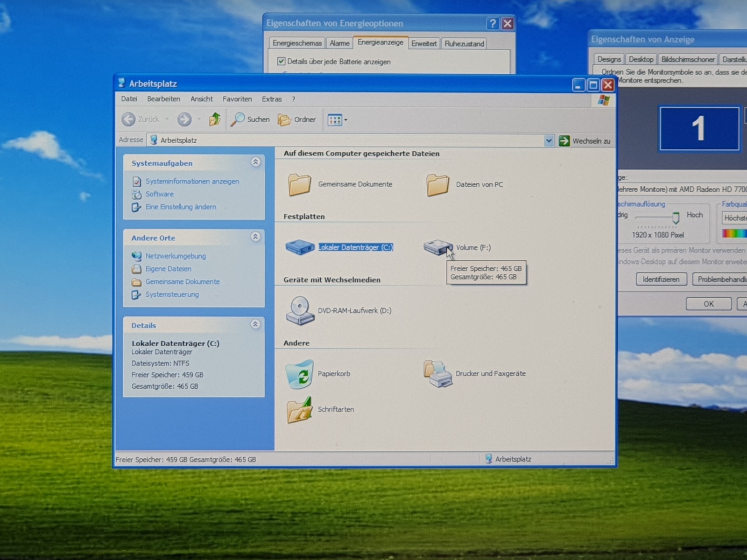
Task: Collapse the Details panel
Action: point(255,324)
